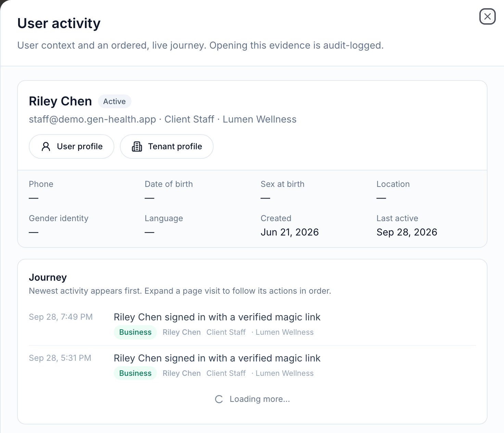This screenshot has height=433, width=504.
Task: Click the Created date Jun 21, 2026
Action: point(290,232)
